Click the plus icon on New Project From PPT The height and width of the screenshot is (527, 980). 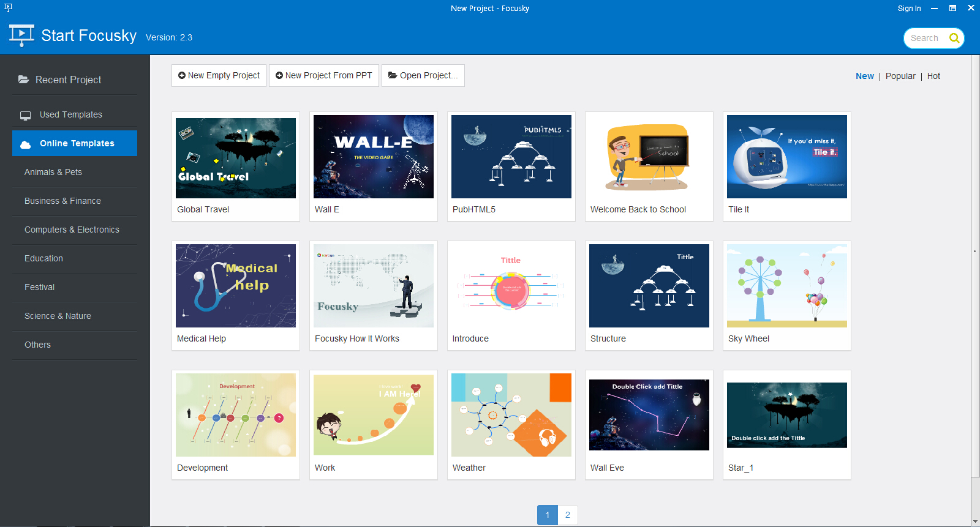(x=279, y=75)
